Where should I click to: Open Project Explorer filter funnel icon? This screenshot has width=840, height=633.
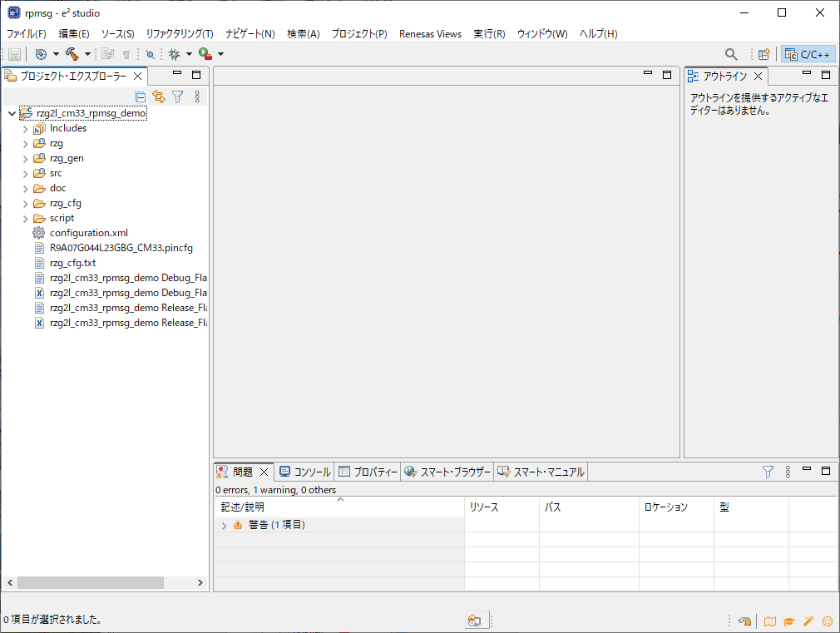point(178,96)
